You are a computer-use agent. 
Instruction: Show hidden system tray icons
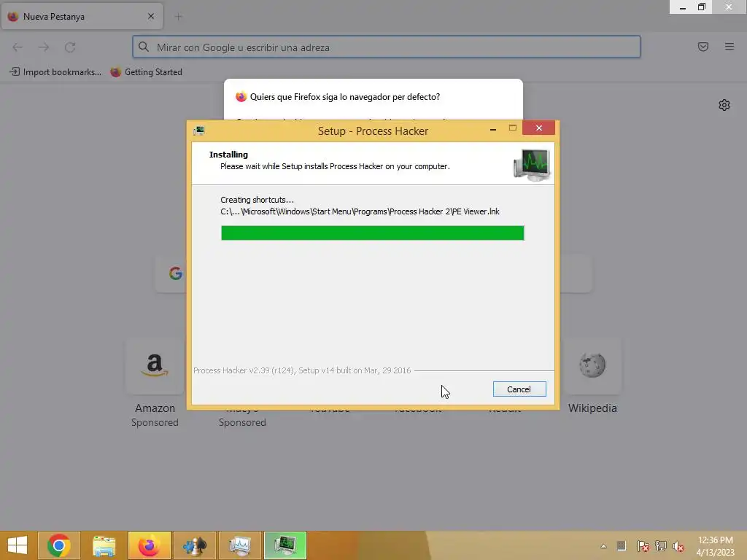(x=603, y=546)
